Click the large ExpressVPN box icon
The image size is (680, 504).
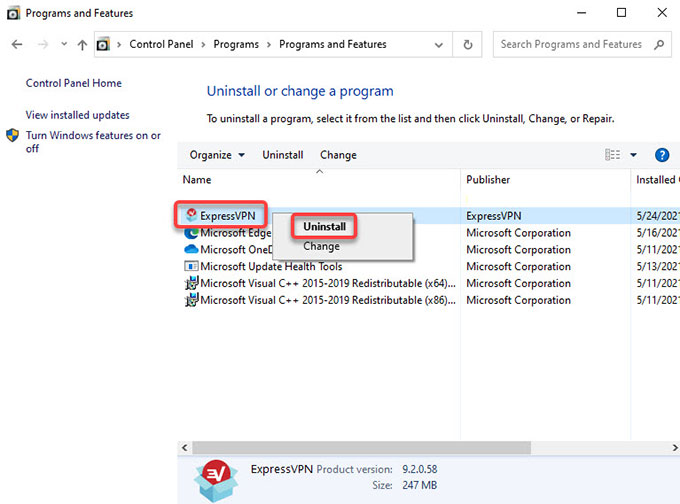pyautogui.click(x=216, y=481)
